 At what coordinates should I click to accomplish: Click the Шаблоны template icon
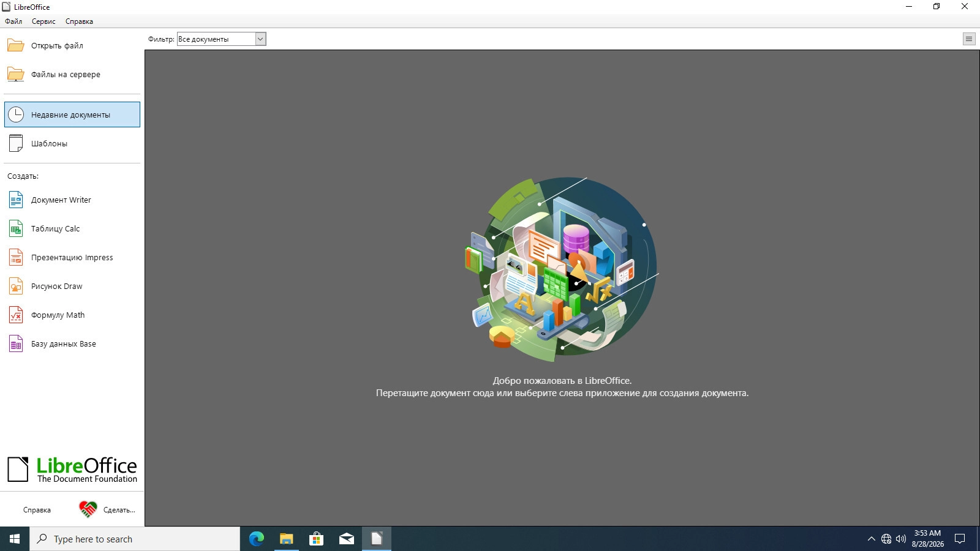(16, 143)
